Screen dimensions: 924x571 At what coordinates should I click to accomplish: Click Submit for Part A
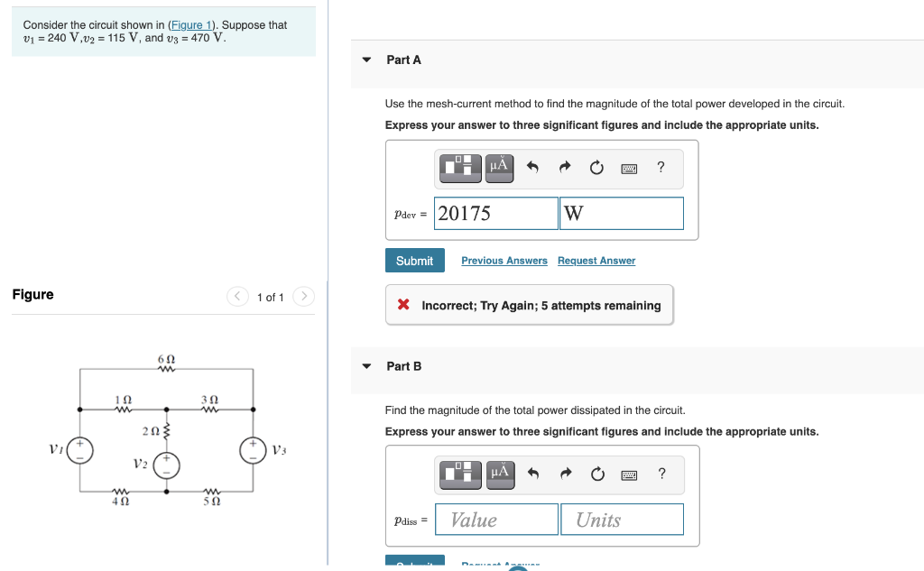tap(414, 260)
